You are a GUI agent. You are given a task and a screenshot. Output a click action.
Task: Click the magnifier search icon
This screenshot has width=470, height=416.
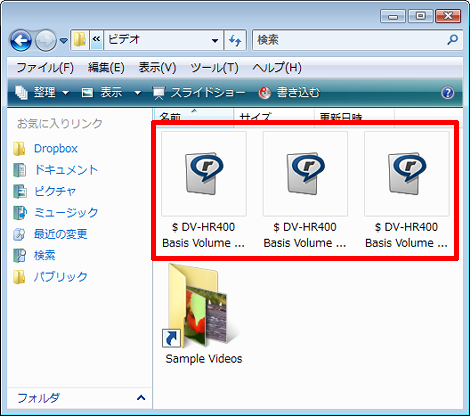click(x=452, y=40)
